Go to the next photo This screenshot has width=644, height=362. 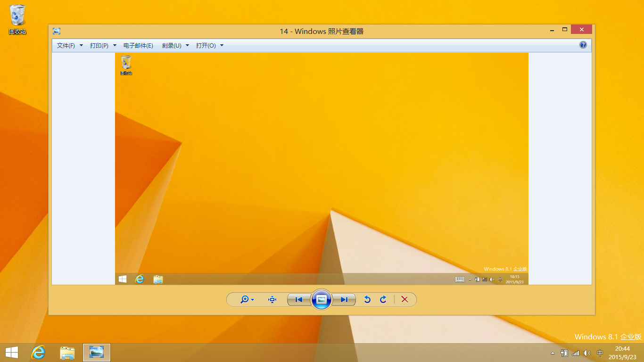point(344,299)
